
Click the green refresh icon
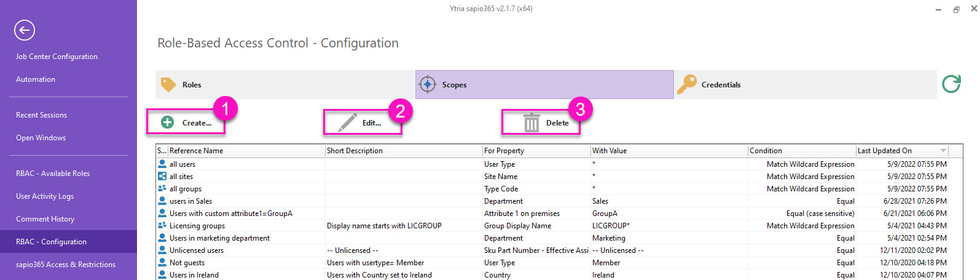click(x=951, y=84)
